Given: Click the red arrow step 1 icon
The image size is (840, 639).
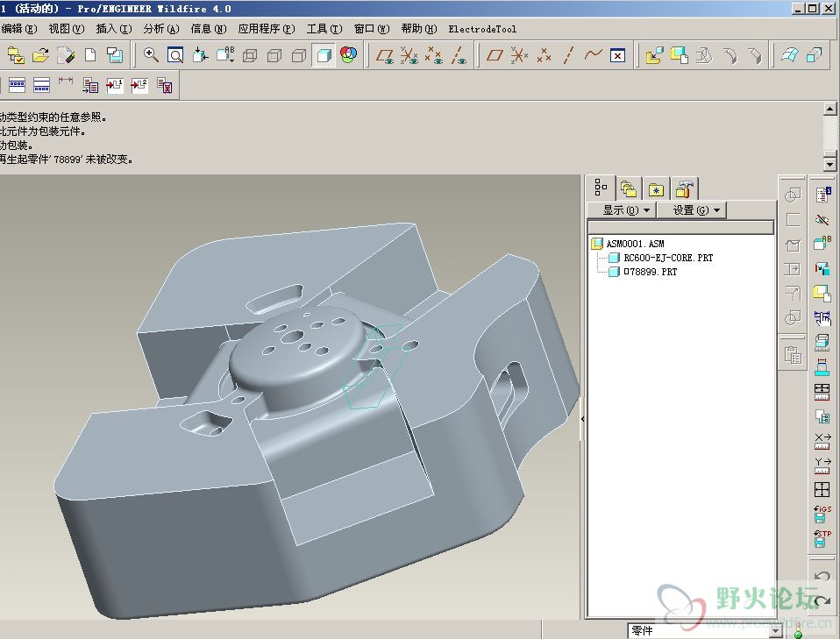Looking at the screenshot, I should (115, 85).
